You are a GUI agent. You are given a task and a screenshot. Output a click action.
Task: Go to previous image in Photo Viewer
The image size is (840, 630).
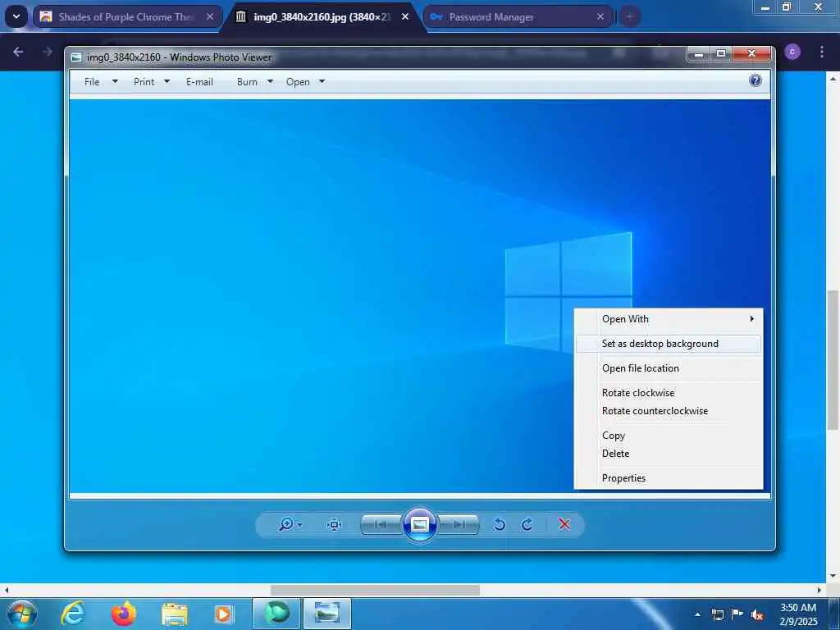pyautogui.click(x=381, y=524)
